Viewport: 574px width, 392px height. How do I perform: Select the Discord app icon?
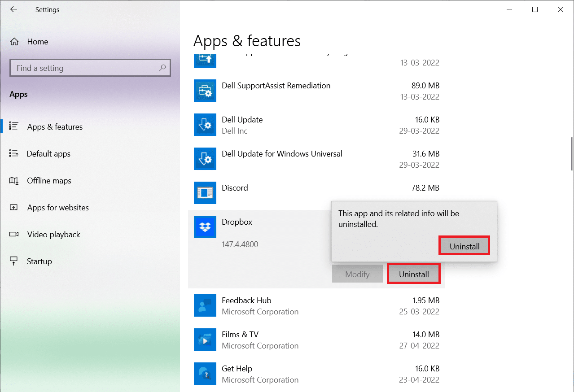click(205, 193)
